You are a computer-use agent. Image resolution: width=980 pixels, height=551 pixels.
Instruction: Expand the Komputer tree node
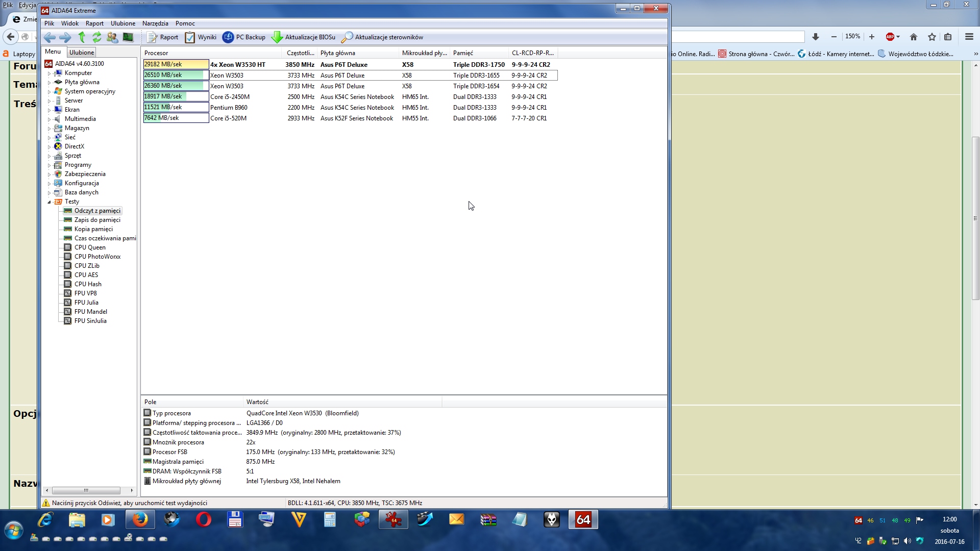(x=50, y=73)
